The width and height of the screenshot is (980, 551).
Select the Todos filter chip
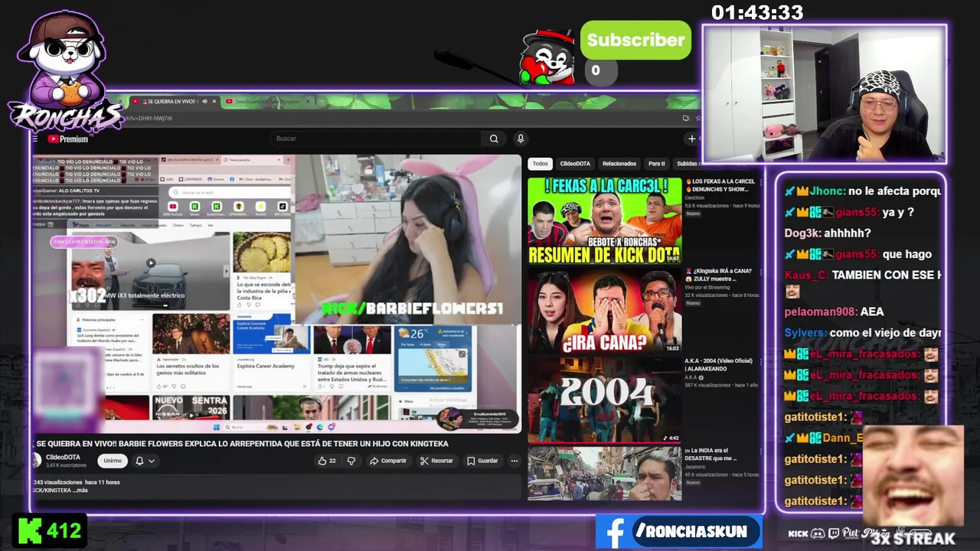[x=541, y=164]
